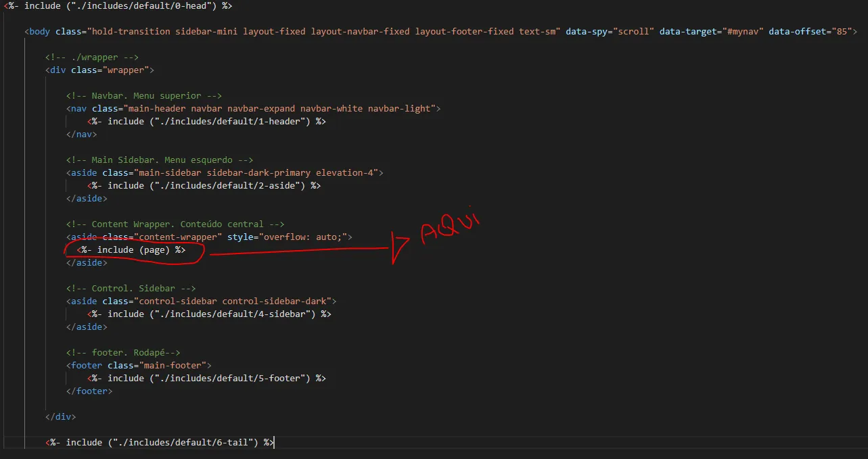Image resolution: width=868 pixels, height=459 pixels.
Task: Click the circled include (page) statement
Action: 131,250
